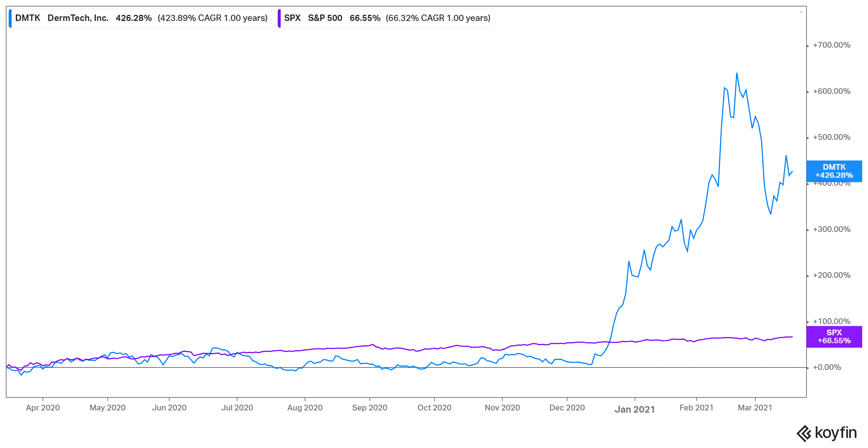Click the +700.00% axis label
The width and height of the screenshot is (868, 448).
point(831,45)
